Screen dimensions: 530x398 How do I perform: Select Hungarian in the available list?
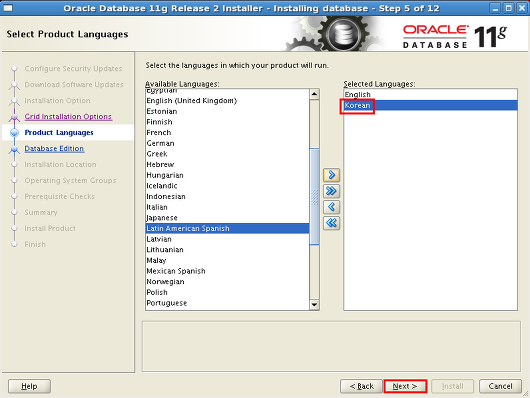coord(227,175)
